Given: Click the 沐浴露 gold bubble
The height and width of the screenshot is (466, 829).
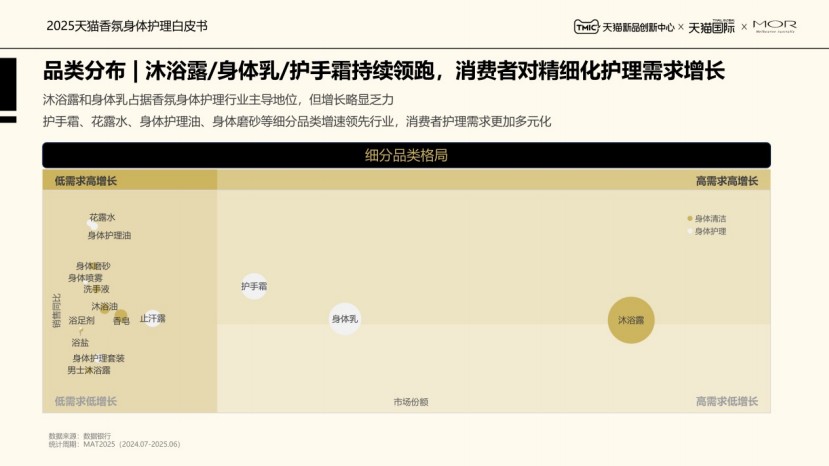Looking at the screenshot, I should coord(631,320).
